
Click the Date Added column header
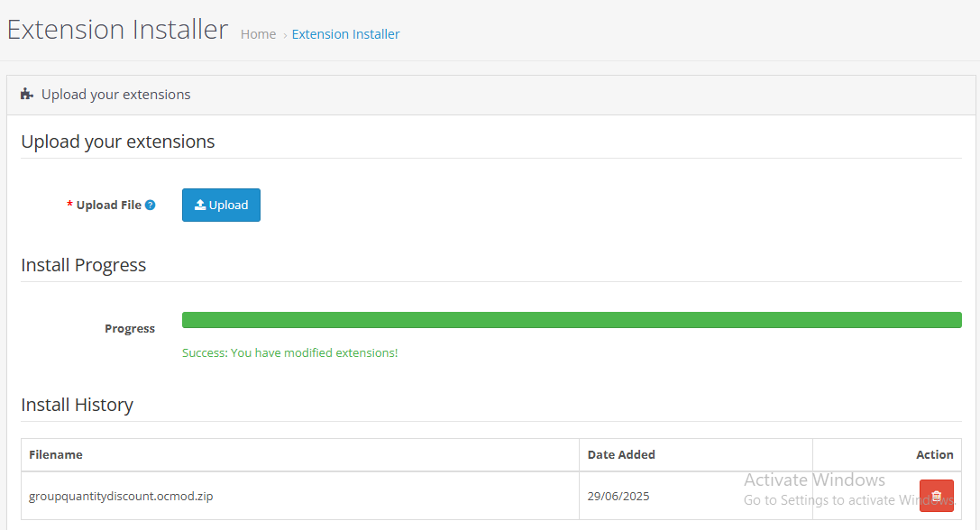(621, 454)
